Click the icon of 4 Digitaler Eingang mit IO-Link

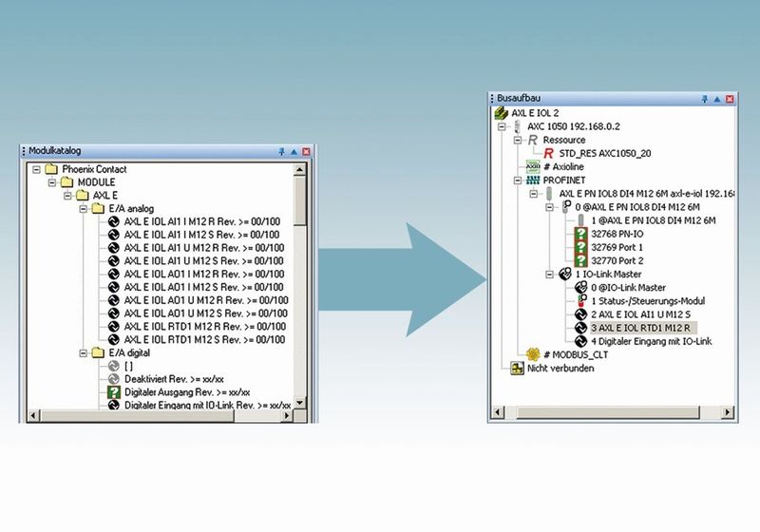[580, 341]
